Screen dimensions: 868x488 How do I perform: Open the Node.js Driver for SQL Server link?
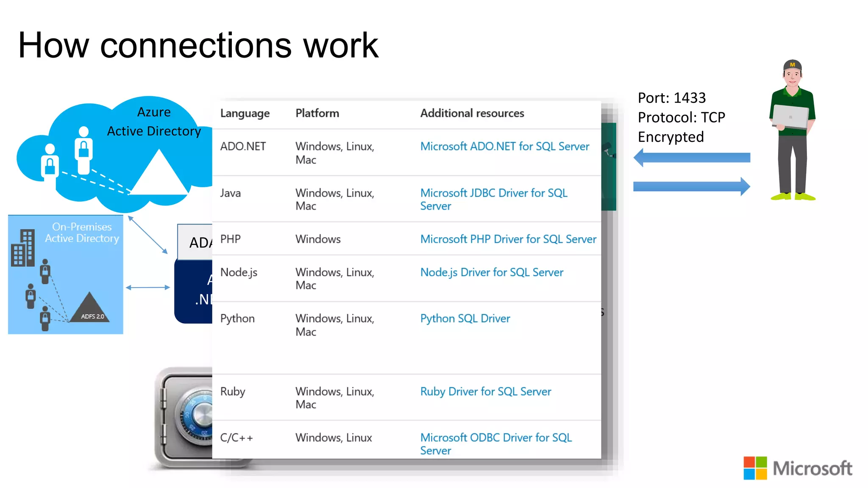tap(492, 272)
